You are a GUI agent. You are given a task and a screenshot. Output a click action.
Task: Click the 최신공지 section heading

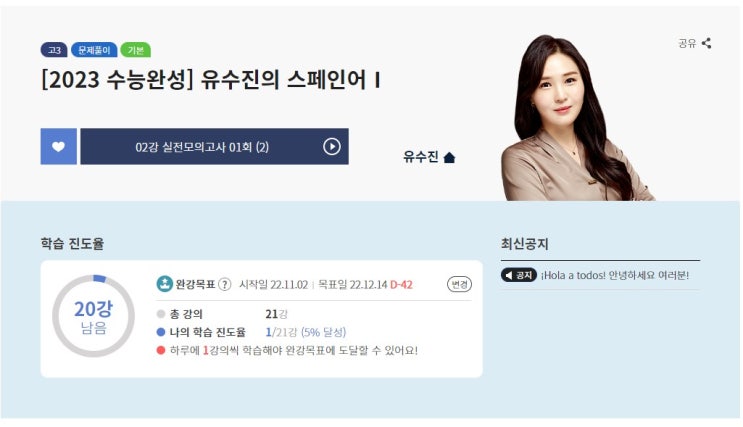pyautogui.click(x=525, y=244)
